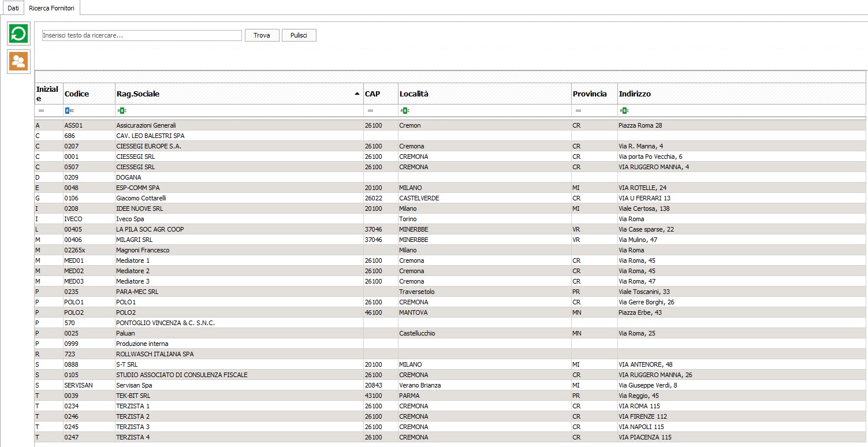Select the DOGANA supplier row
The width and height of the screenshot is (868, 447).
pos(450,177)
